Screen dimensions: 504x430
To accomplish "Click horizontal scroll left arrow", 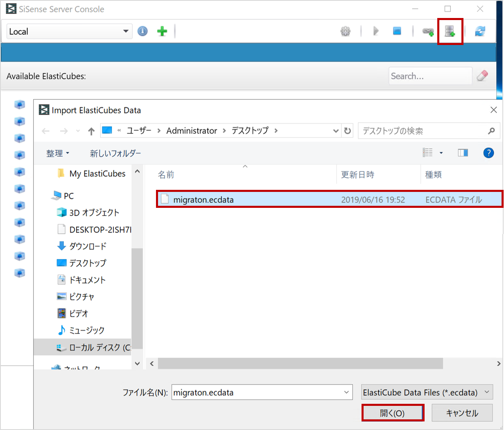I will point(152,363).
